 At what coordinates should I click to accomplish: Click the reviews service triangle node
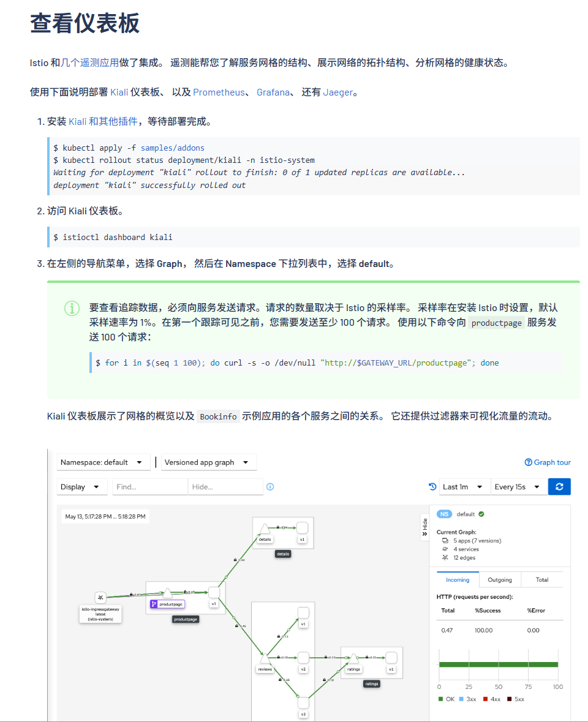click(x=265, y=659)
